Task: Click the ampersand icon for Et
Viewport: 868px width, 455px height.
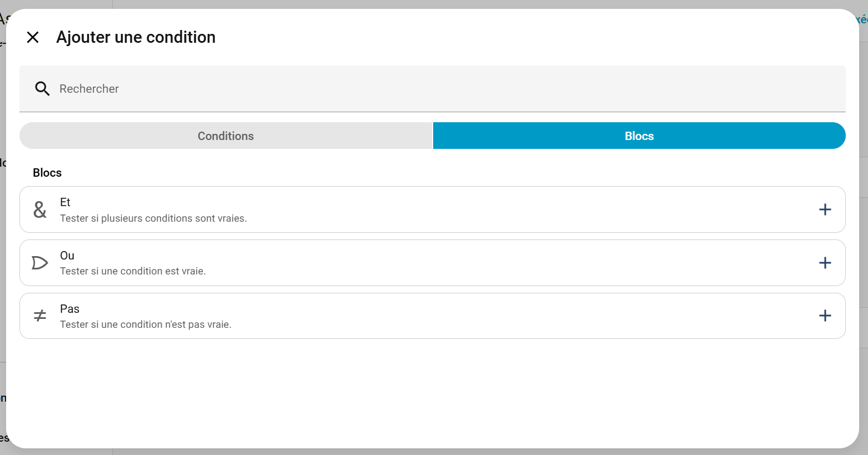Action: pyautogui.click(x=40, y=209)
